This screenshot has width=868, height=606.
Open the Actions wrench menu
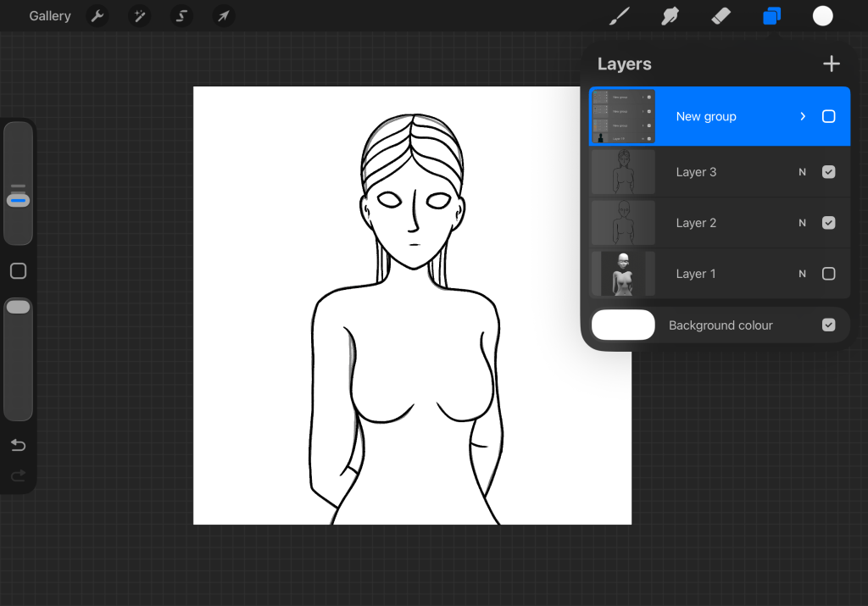[97, 16]
